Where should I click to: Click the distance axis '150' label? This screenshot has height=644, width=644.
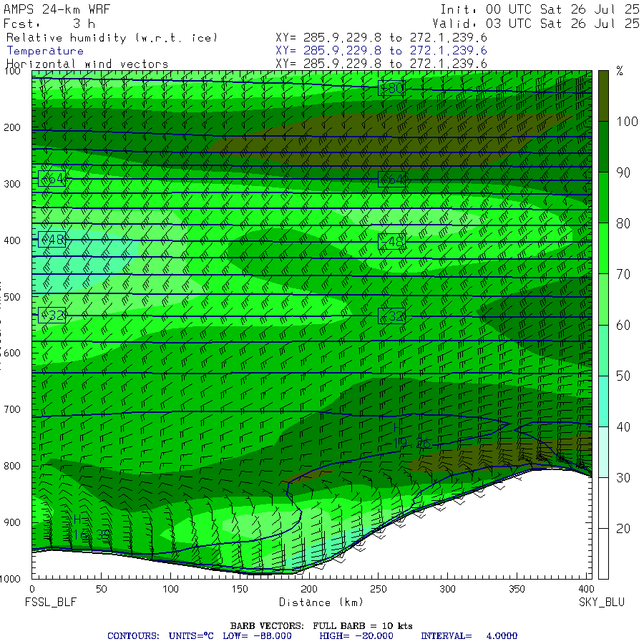(x=240, y=589)
